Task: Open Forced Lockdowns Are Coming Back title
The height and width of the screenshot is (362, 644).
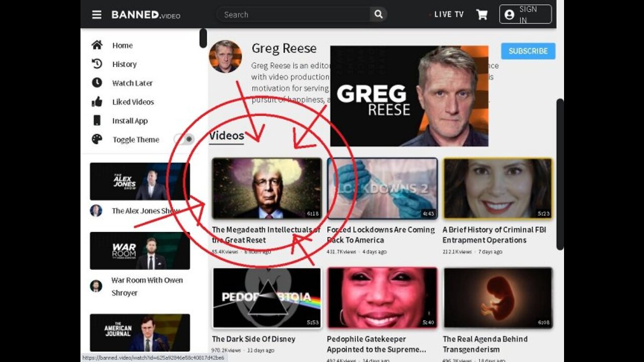Action: coord(381,235)
